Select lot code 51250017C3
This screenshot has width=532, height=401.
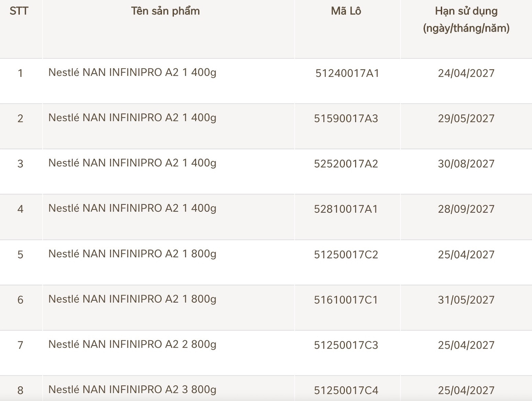[x=346, y=345]
